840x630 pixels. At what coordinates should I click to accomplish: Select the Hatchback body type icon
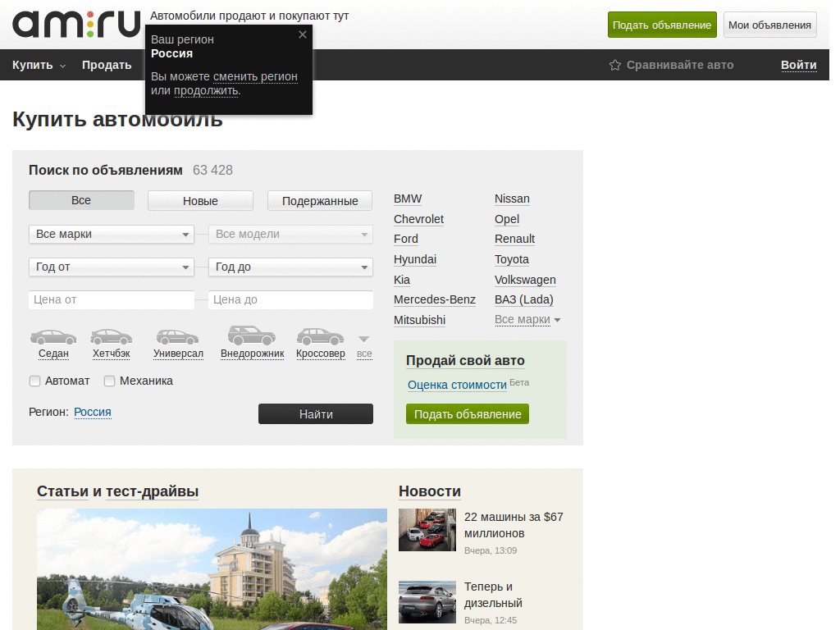point(112,337)
